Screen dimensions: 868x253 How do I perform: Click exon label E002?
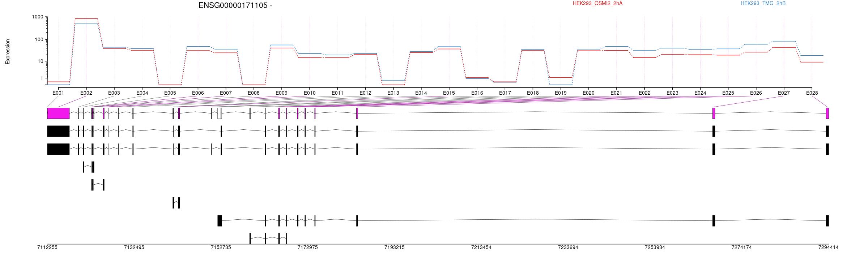(x=86, y=93)
